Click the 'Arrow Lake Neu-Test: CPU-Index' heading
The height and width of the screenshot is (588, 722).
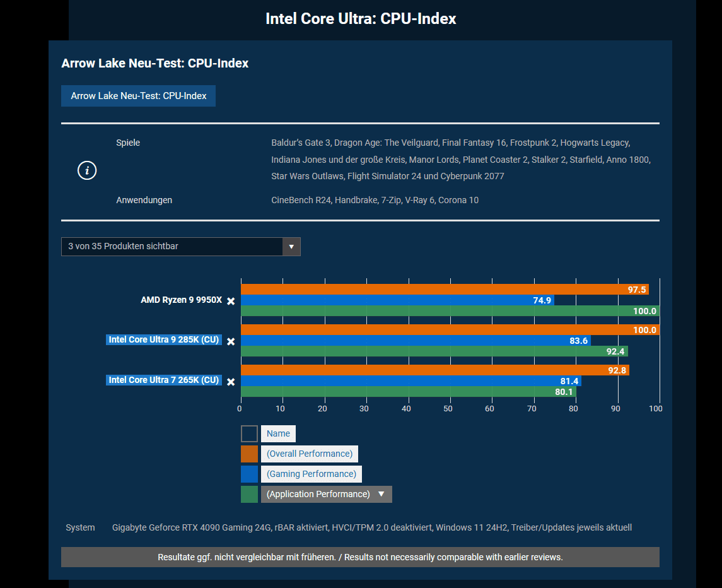(154, 63)
